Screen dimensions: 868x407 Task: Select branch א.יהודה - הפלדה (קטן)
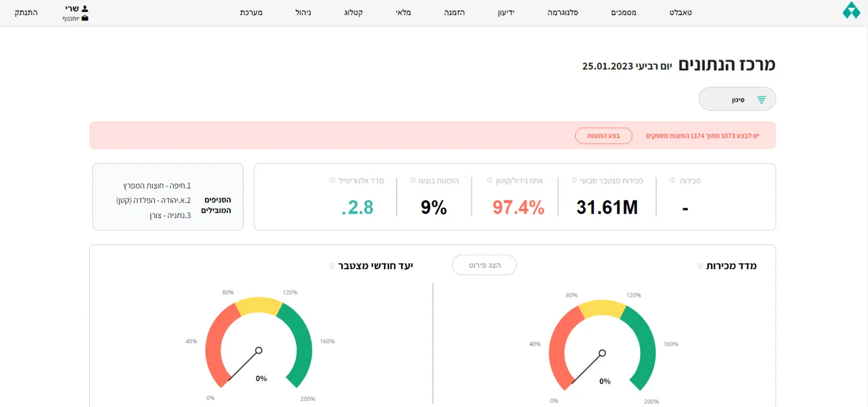[x=153, y=200]
